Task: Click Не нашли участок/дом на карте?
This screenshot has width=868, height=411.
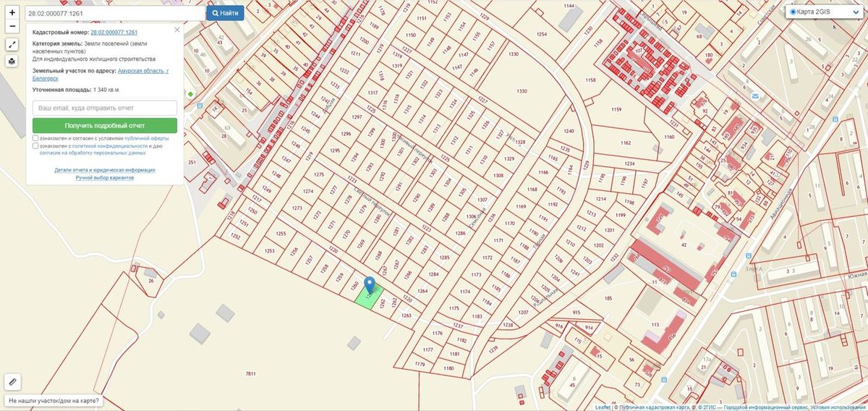Action: tap(54, 400)
